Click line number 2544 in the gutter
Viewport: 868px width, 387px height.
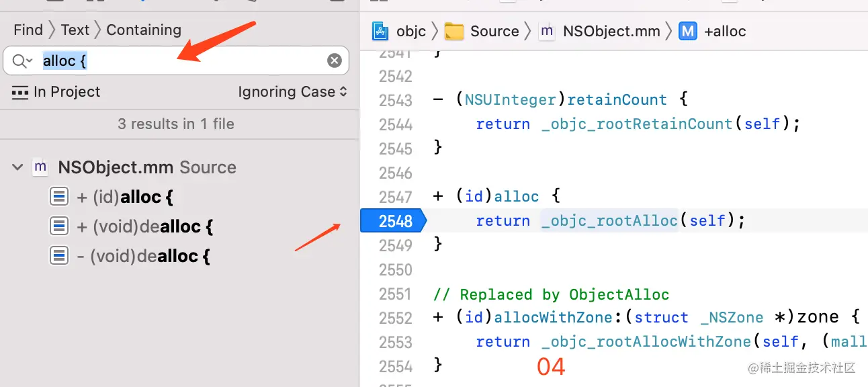396,124
